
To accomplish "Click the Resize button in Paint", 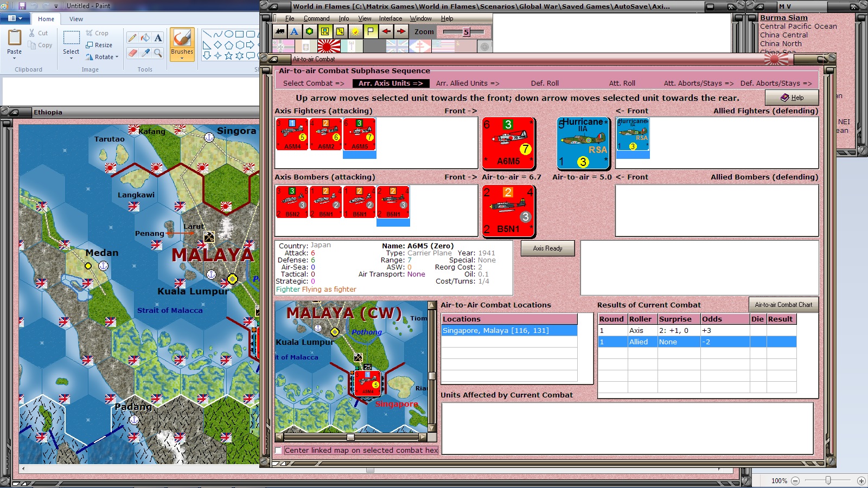I will (x=99, y=45).
